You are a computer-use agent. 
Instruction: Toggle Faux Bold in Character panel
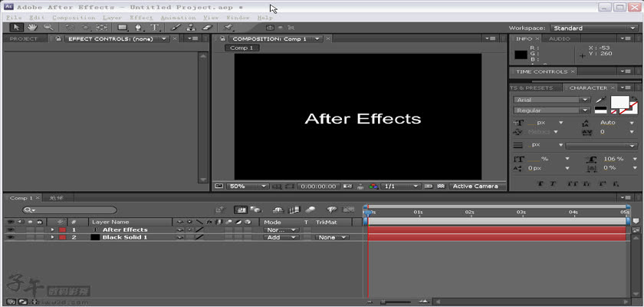pyautogui.click(x=540, y=183)
